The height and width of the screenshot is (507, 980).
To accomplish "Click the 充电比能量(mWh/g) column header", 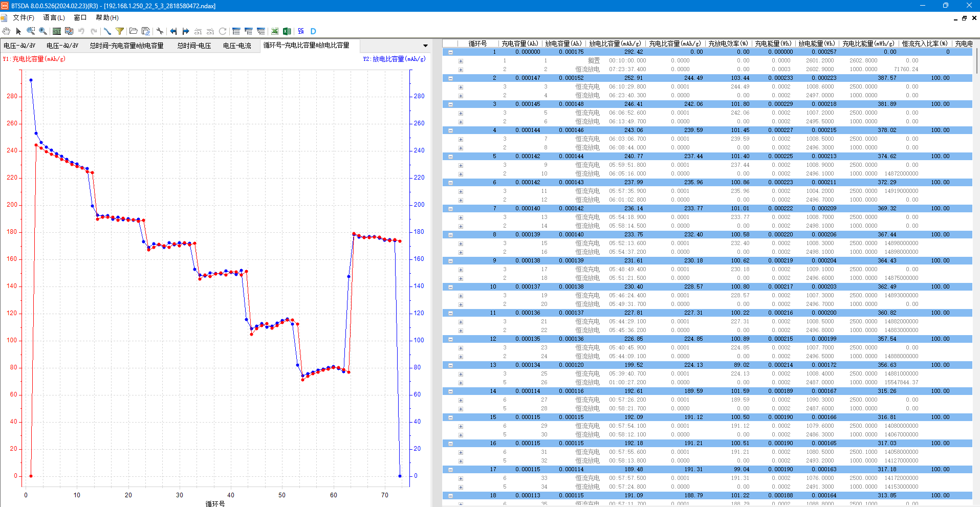I will [x=868, y=43].
